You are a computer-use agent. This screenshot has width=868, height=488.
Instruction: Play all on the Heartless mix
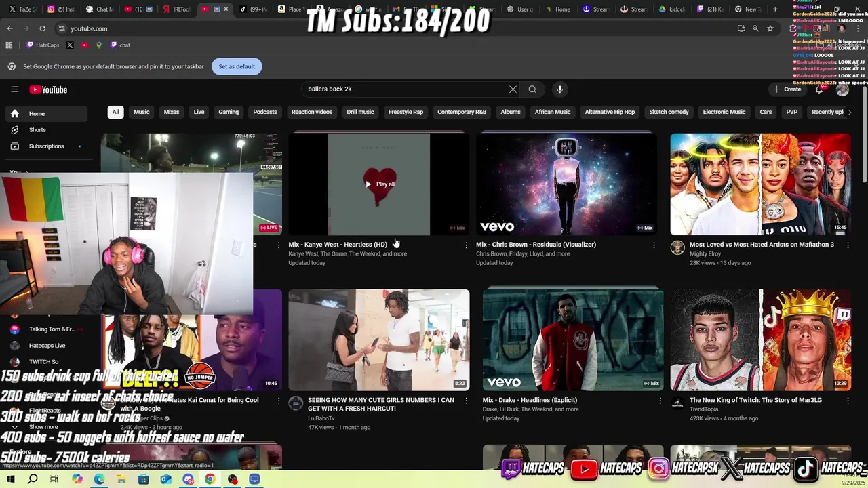coord(379,184)
